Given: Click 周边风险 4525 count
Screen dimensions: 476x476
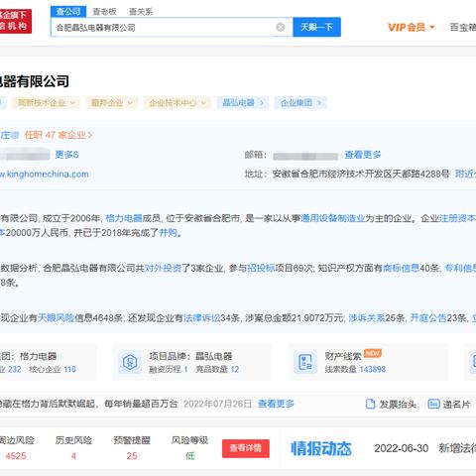Looking at the screenshot, I should [x=16, y=456].
